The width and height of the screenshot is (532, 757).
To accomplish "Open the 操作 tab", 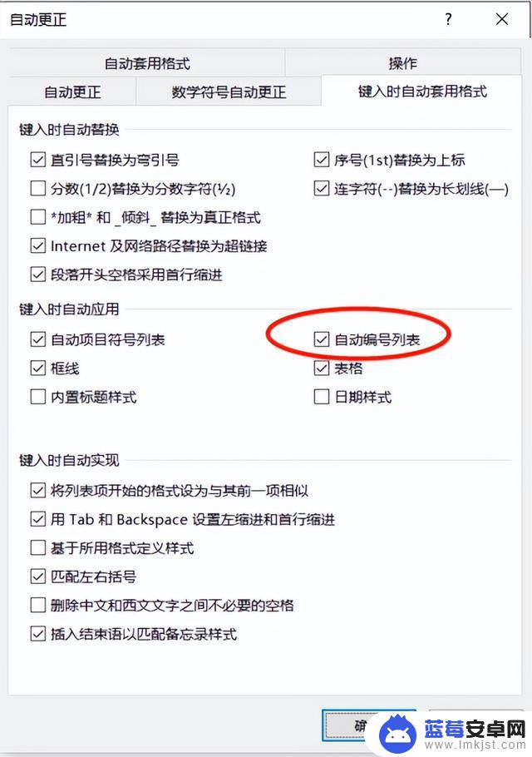I will pos(402,62).
